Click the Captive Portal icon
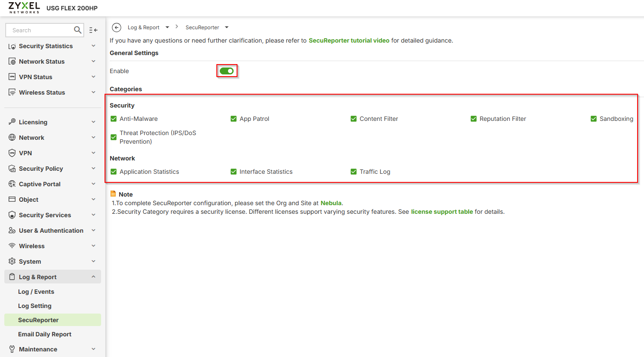 coord(12,184)
